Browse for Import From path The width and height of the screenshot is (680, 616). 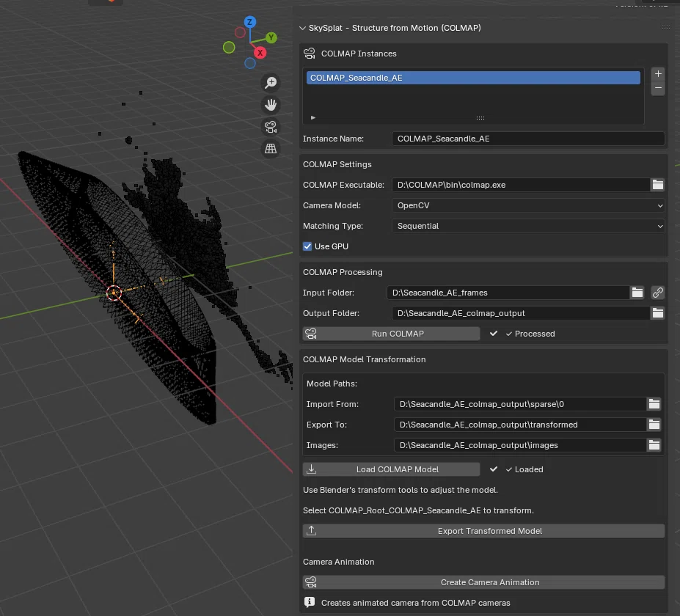(x=654, y=404)
